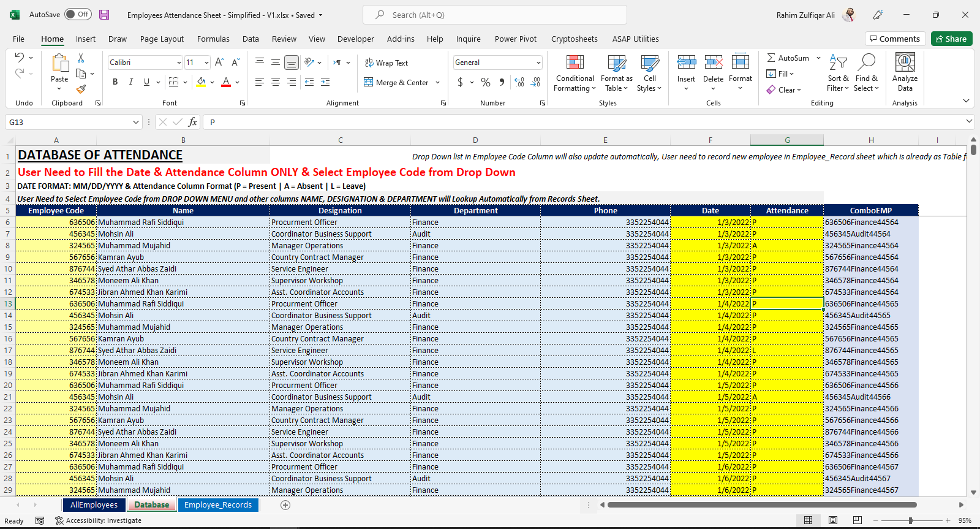This screenshot has height=529, width=980.
Task: Toggle Center horizontal alignment
Action: coord(276,82)
